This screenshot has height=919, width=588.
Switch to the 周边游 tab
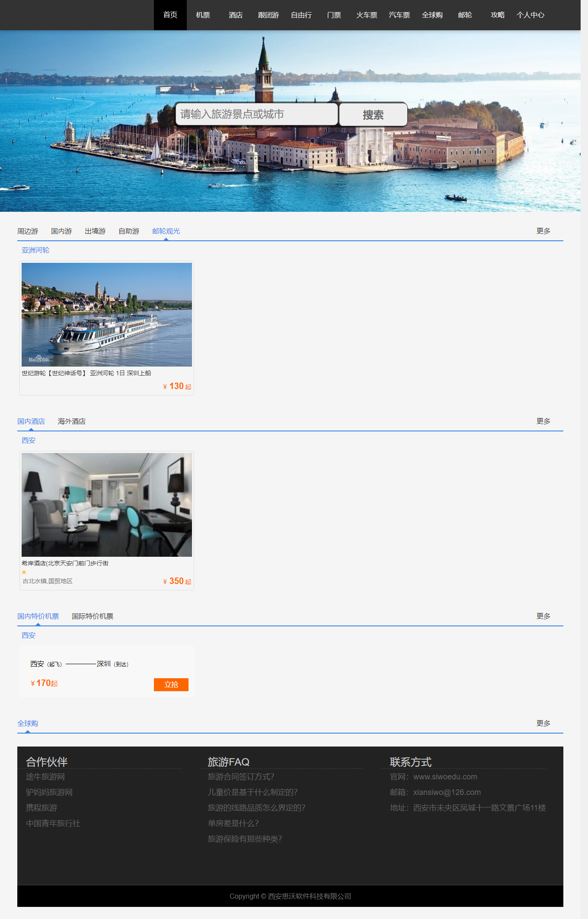pos(28,231)
